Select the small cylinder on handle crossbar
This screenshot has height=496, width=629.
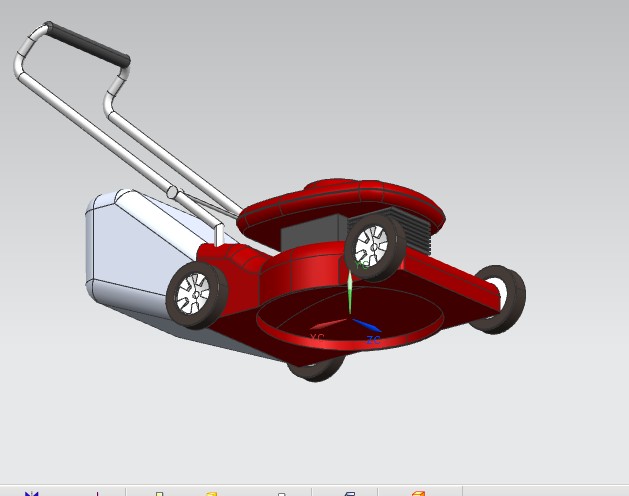[173, 193]
